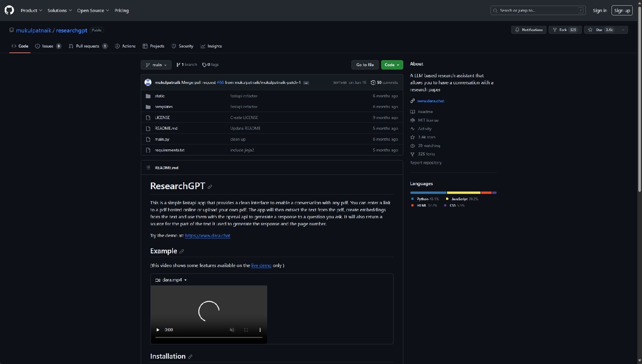Enter fullscreen on the video player

pyautogui.click(x=246, y=330)
